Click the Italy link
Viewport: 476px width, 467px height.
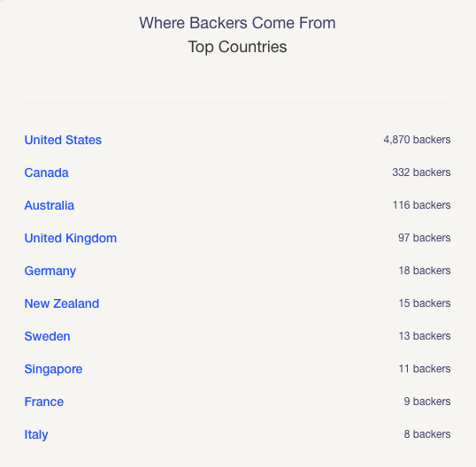point(36,435)
